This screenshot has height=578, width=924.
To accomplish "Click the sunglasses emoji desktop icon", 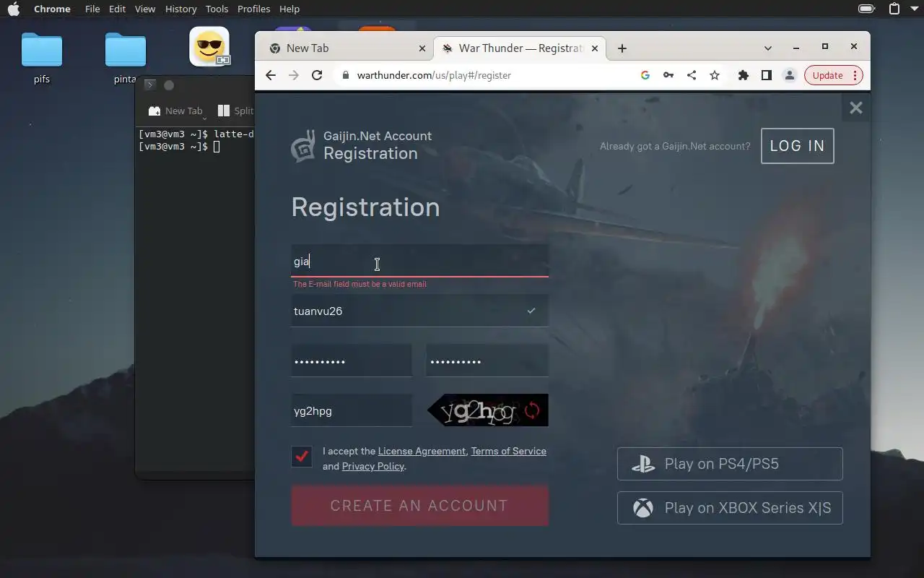I will [x=209, y=46].
